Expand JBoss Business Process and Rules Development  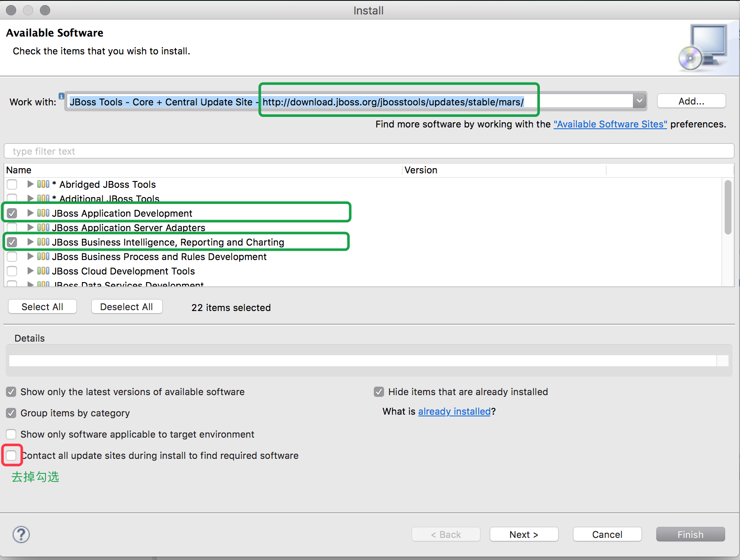(x=30, y=256)
